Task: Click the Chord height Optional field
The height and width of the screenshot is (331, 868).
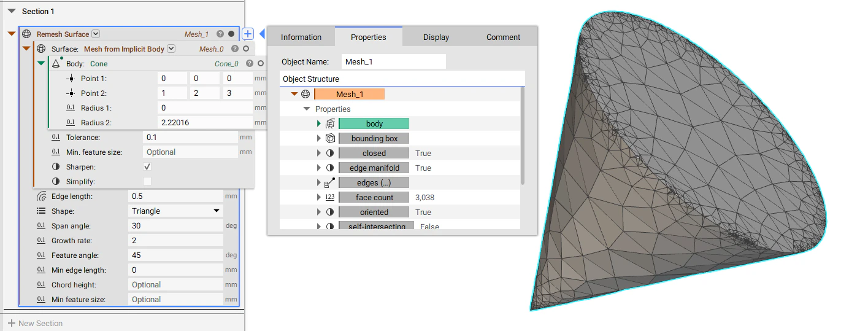Action: click(176, 285)
